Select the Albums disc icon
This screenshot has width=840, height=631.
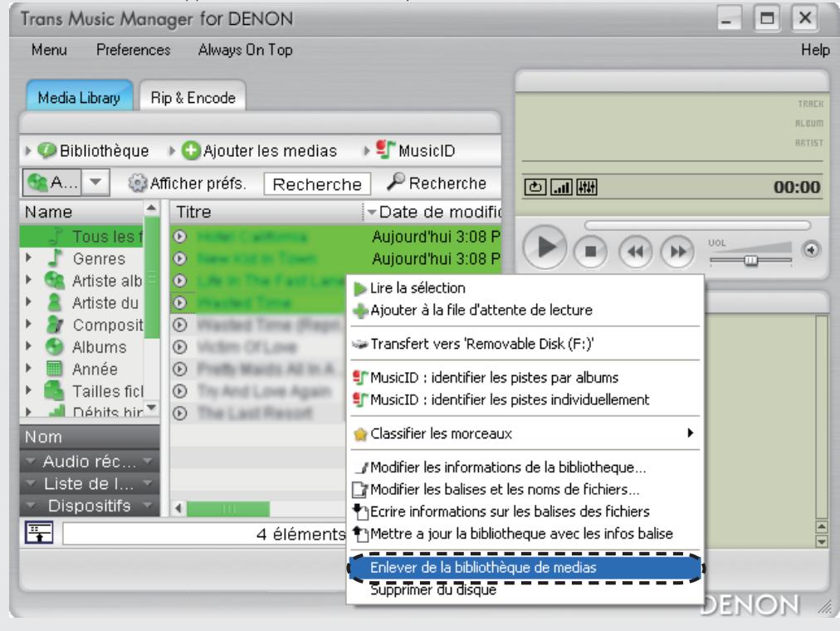click(54, 346)
